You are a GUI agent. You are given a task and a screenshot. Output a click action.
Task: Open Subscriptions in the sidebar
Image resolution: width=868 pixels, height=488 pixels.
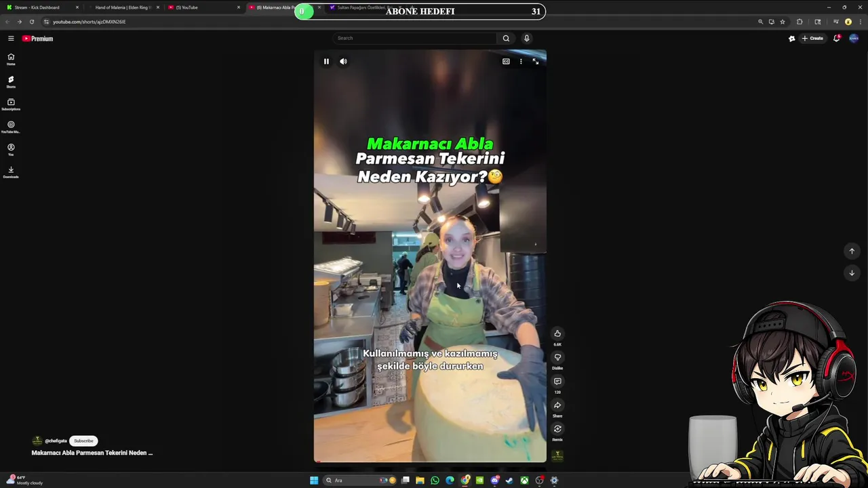11,104
